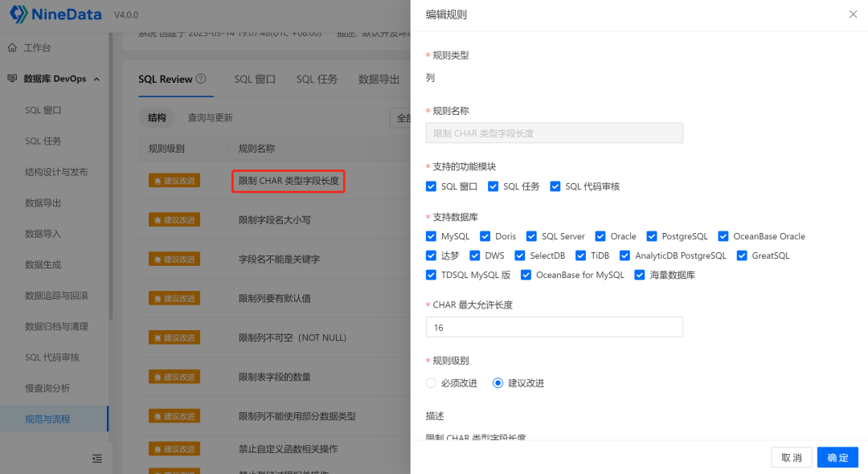Select the 查询与更新 sub-tab
868x474 pixels.
(x=211, y=117)
